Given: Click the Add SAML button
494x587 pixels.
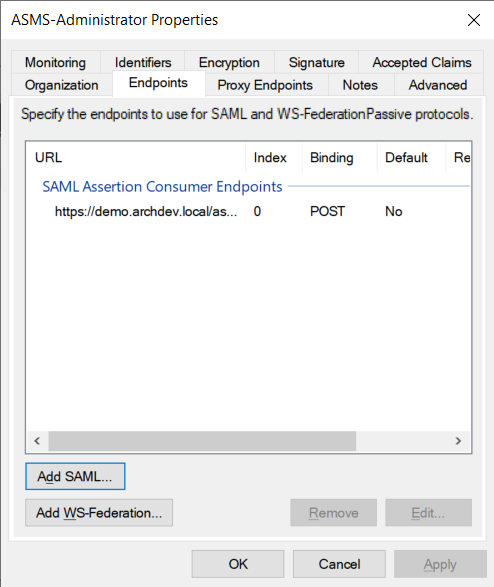Looking at the screenshot, I should pos(75,476).
